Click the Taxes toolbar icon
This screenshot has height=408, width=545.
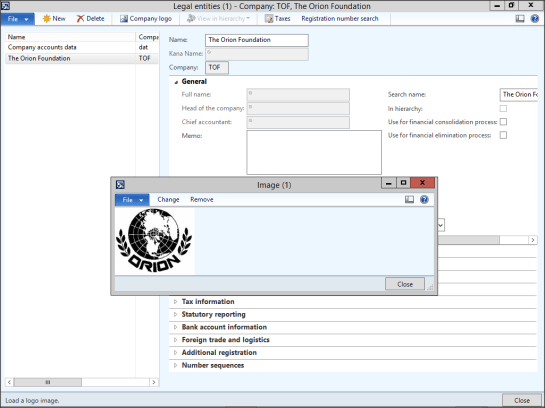(x=269, y=19)
